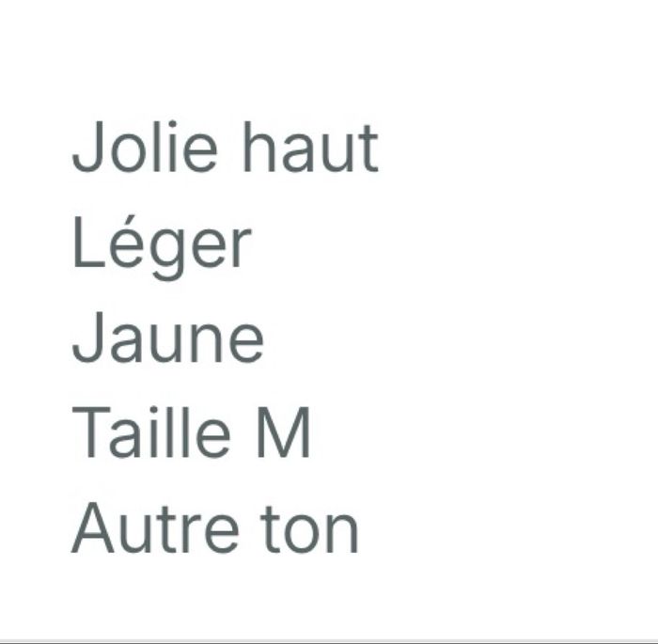Select the "Léger" text line
658x644 pixels.
(x=162, y=247)
